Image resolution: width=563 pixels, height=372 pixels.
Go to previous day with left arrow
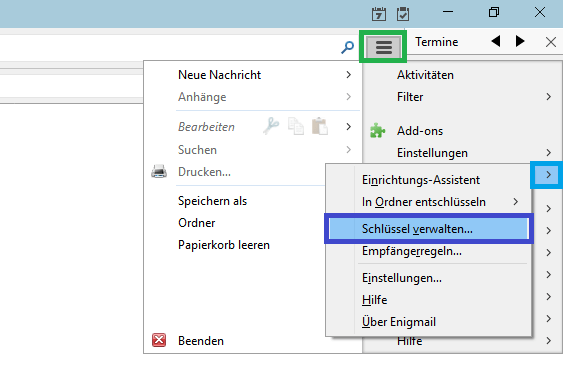coord(496,41)
